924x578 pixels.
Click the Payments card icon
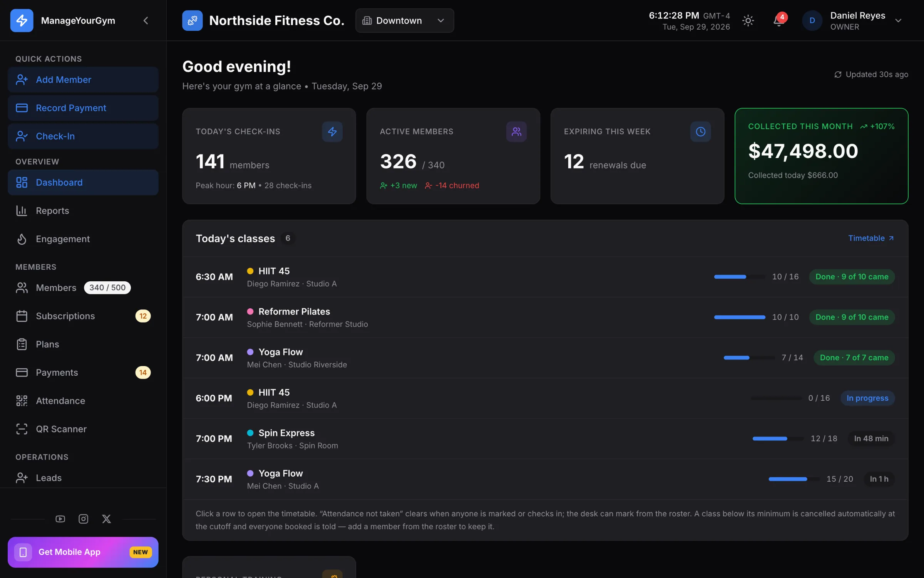(x=22, y=372)
